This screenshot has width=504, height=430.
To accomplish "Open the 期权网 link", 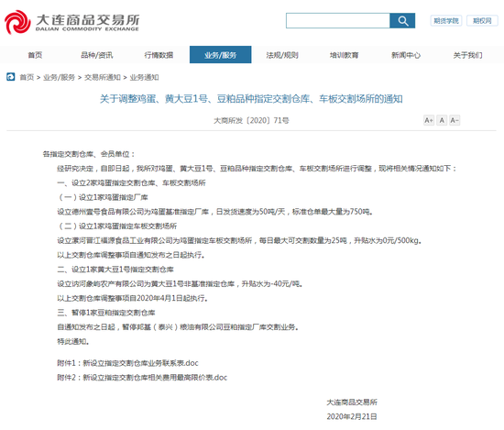I will [482, 21].
